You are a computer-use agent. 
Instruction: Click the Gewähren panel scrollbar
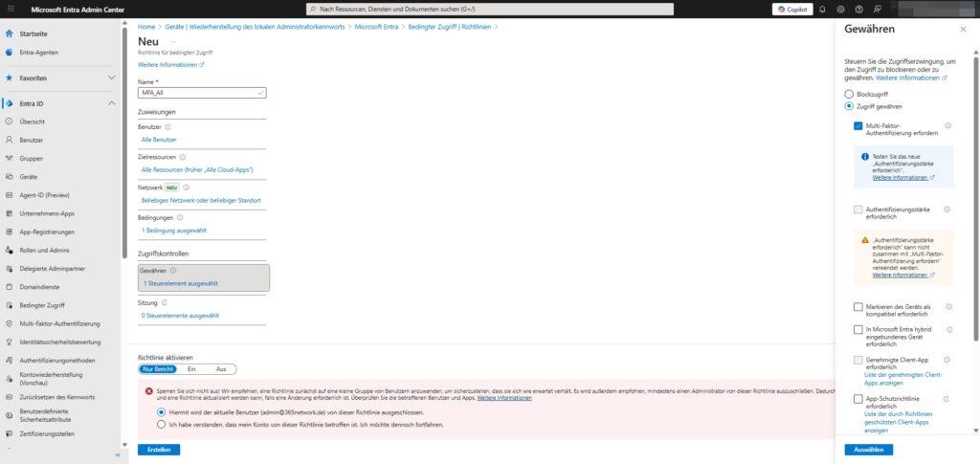tap(975, 200)
